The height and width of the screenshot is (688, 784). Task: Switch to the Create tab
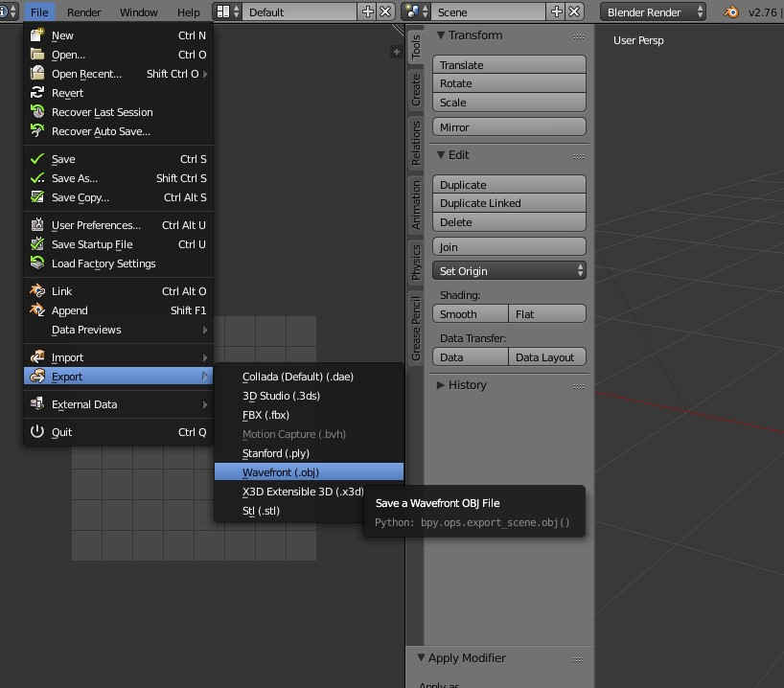(x=416, y=90)
